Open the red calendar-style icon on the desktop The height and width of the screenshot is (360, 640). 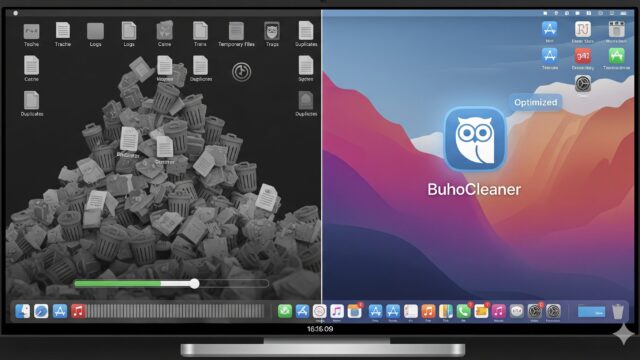click(583, 56)
